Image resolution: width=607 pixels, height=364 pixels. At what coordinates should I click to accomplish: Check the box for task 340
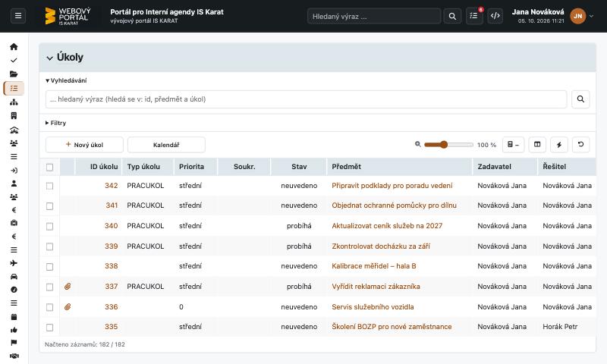(x=49, y=226)
